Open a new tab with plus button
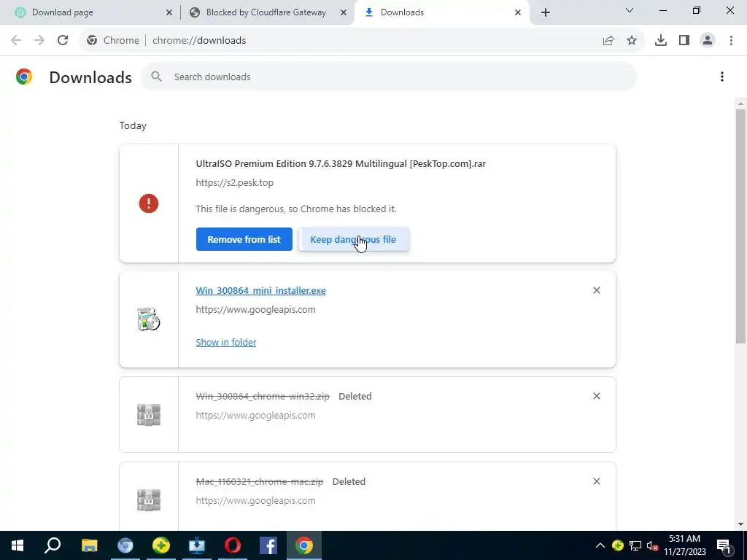 [546, 12]
